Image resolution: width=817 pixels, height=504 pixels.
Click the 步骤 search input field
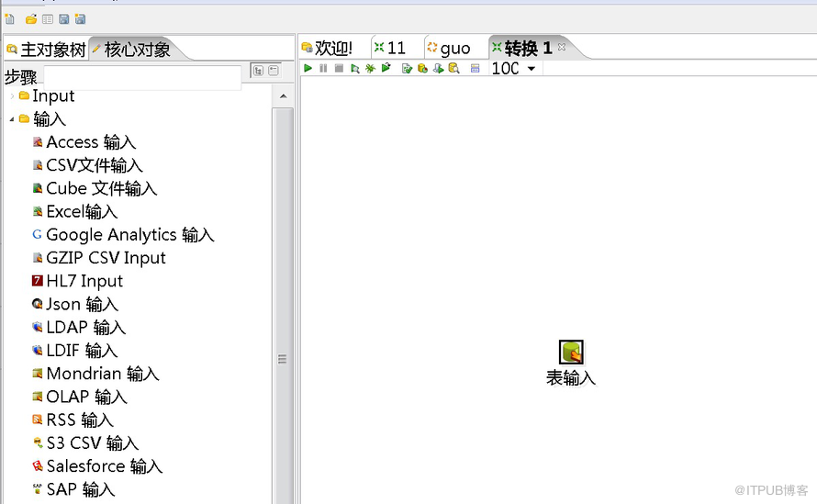[x=142, y=77]
